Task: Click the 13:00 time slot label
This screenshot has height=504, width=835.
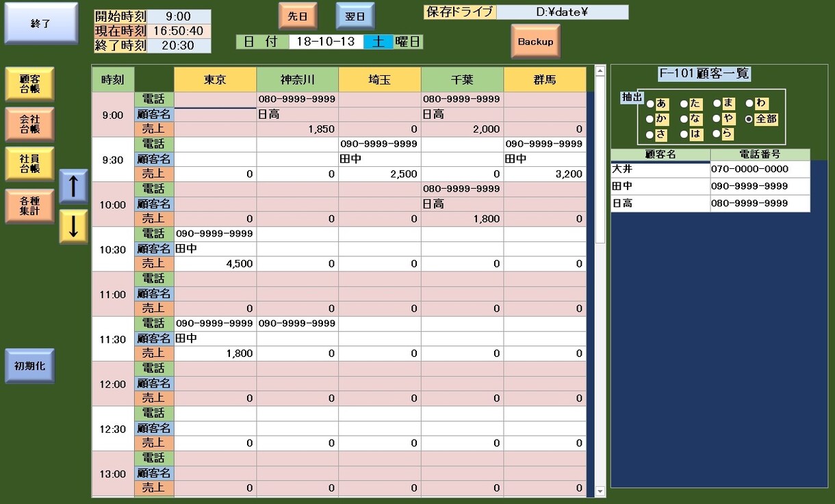Action: tap(113, 474)
